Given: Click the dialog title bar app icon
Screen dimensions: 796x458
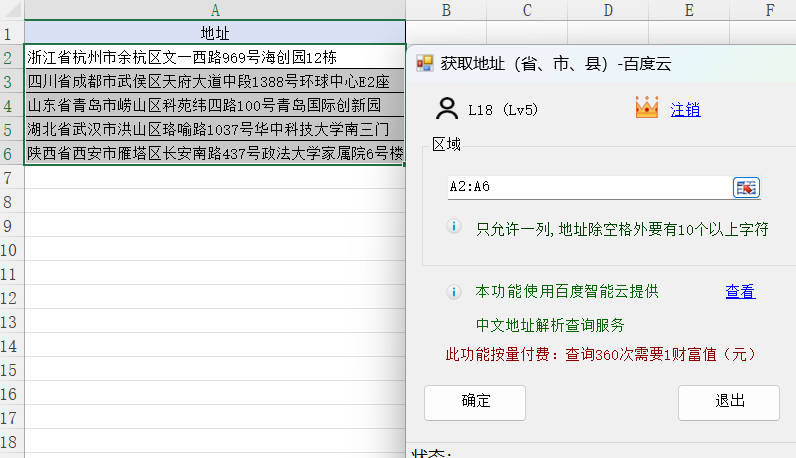Looking at the screenshot, I should tap(425, 64).
